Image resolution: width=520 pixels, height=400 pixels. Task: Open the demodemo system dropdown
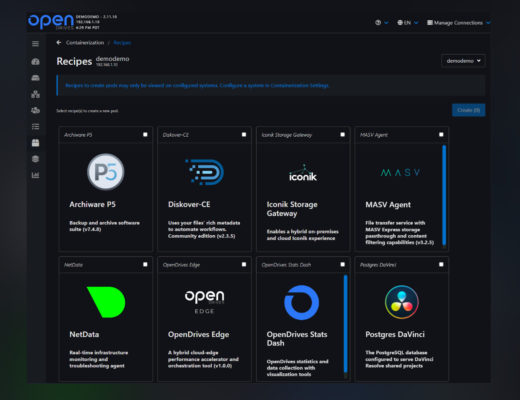(463, 61)
